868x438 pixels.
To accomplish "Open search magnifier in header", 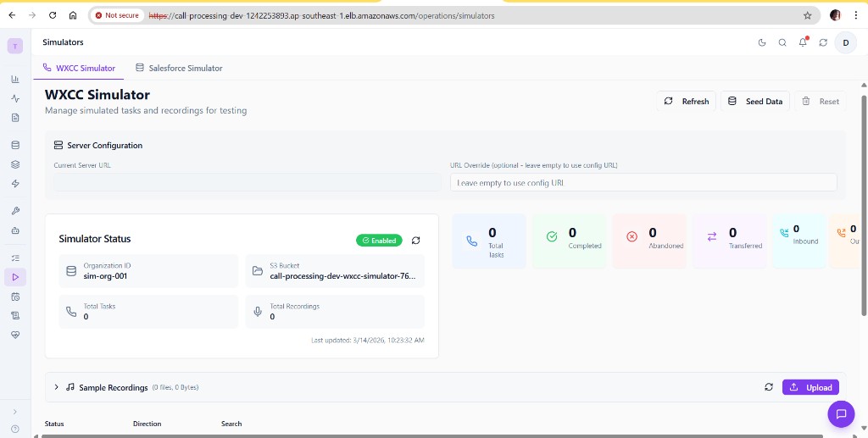I will [782, 42].
